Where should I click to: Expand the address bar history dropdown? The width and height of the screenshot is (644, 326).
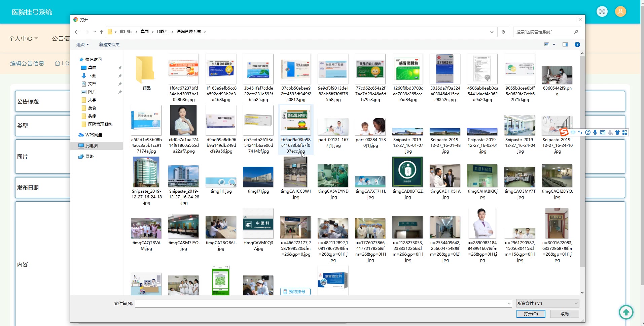pos(492,32)
